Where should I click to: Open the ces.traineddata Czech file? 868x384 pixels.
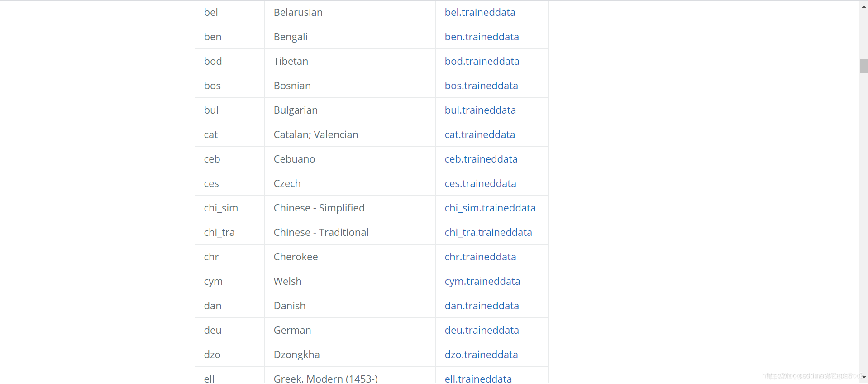(480, 183)
